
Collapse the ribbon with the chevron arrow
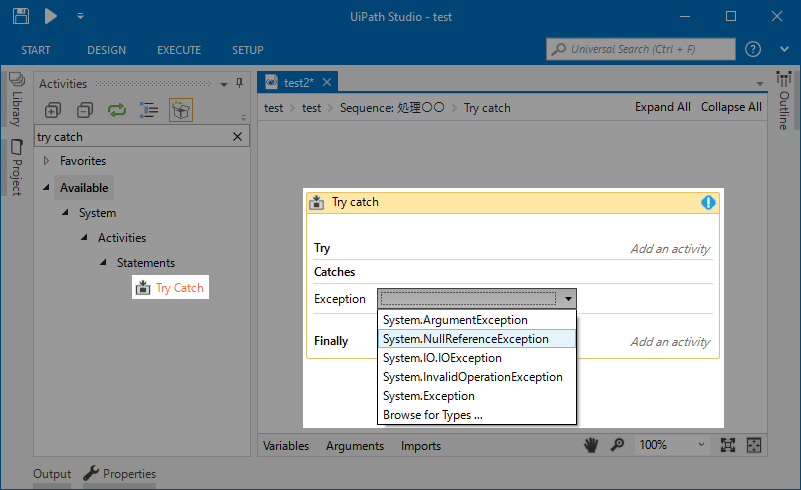coord(784,49)
